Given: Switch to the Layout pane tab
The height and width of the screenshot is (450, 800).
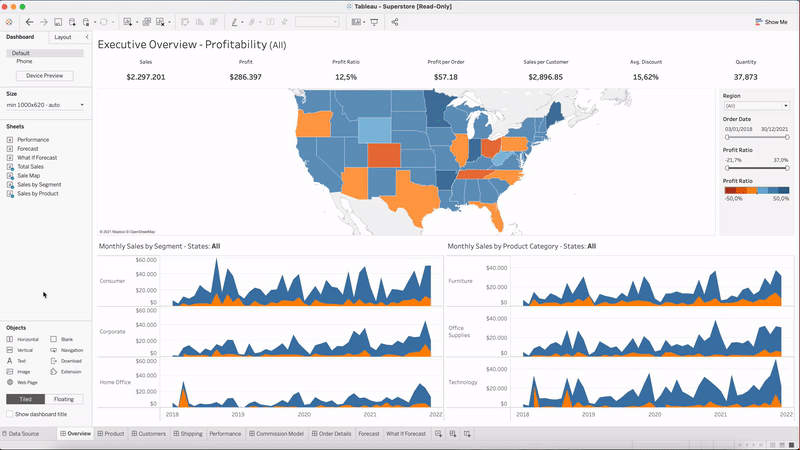Looking at the screenshot, I should (63, 37).
